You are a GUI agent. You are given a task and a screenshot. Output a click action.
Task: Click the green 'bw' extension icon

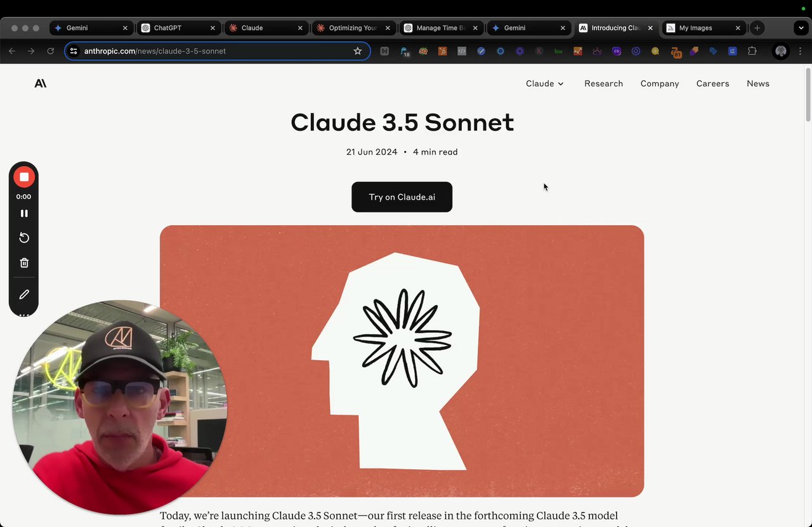coord(558,51)
